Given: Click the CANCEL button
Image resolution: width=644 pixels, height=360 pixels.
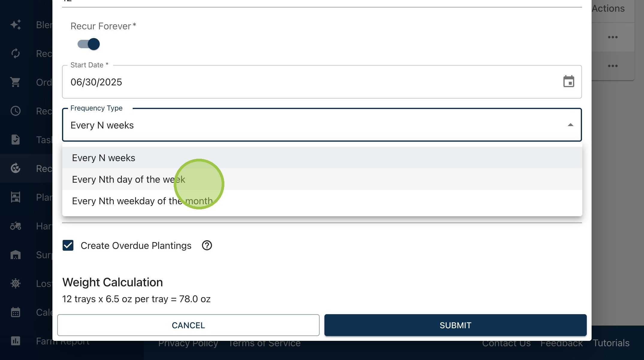Looking at the screenshot, I should [x=188, y=325].
